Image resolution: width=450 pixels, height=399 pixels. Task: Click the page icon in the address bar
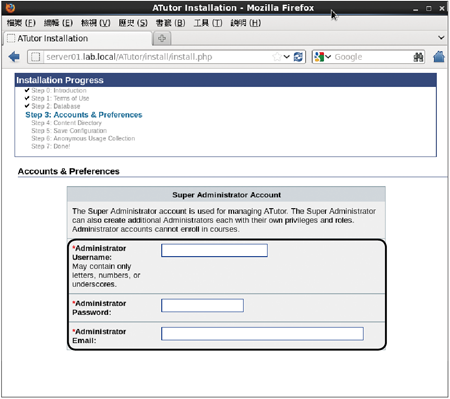[x=35, y=57]
